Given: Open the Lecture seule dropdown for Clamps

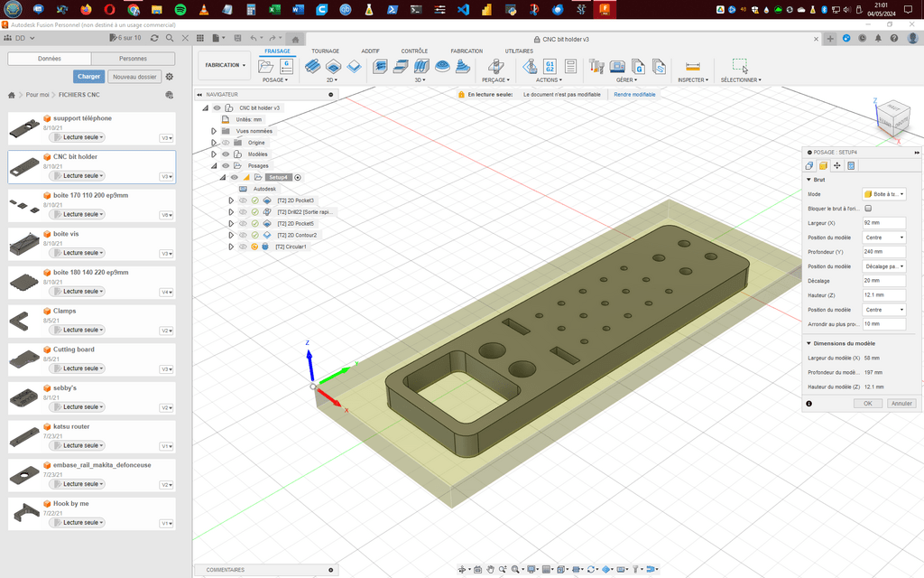Looking at the screenshot, I should 78,330.
